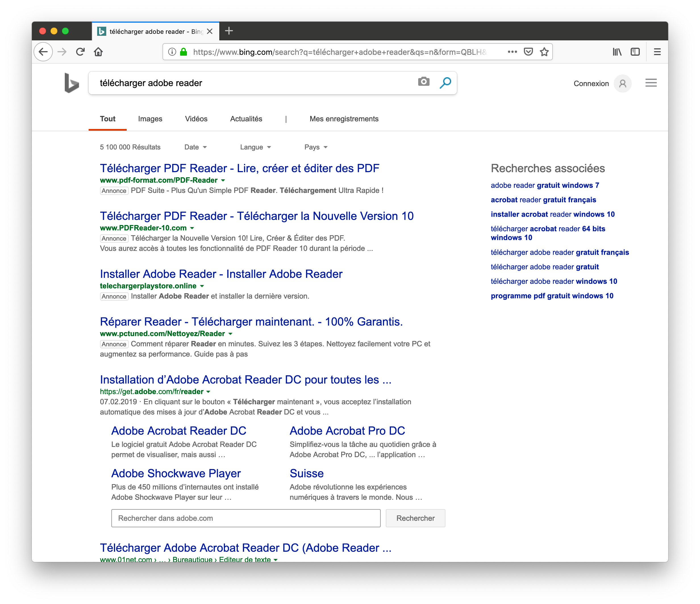Reload the current page
The height and width of the screenshot is (604, 700).
pyautogui.click(x=80, y=52)
